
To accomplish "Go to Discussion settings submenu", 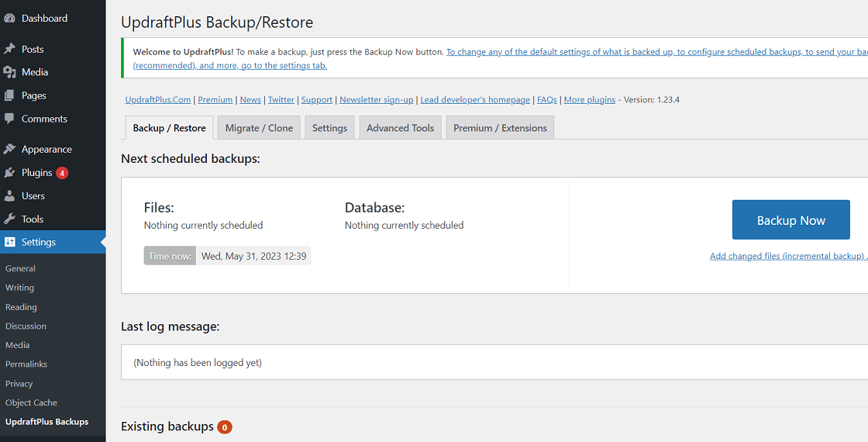I will 26,326.
